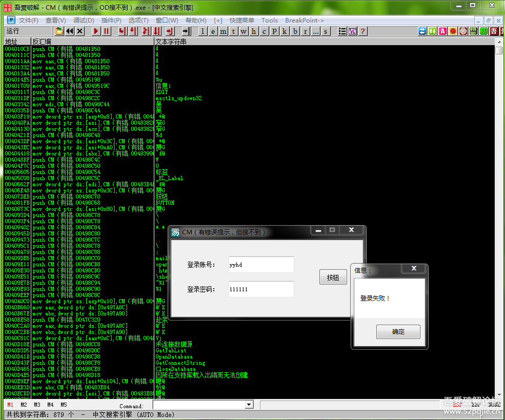The height and width of the screenshot is (420, 505).
Task: Click the red question mark Help icon
Action: [363, 31]
